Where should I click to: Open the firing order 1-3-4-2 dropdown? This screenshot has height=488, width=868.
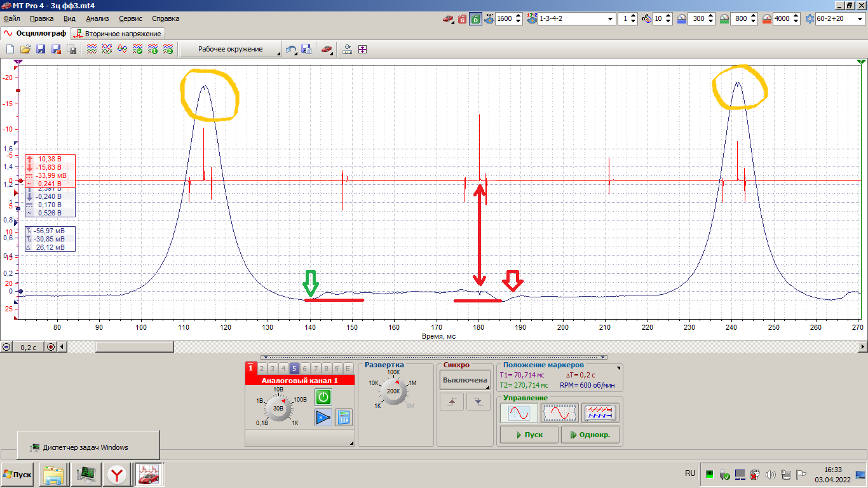576,18
